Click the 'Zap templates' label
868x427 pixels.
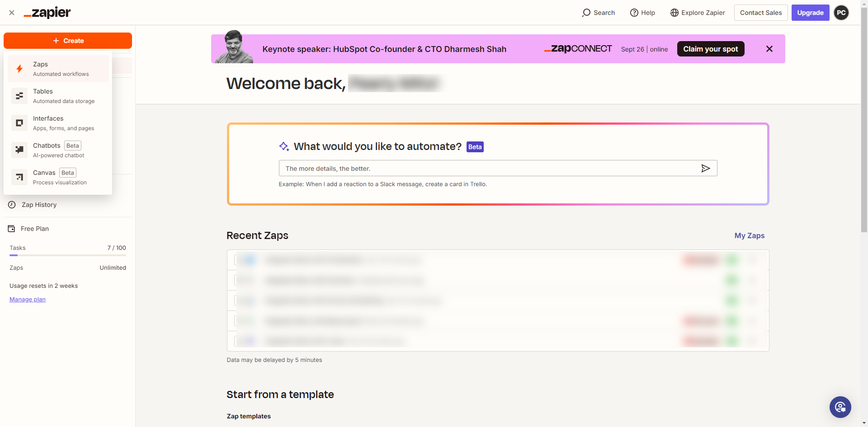249,416
